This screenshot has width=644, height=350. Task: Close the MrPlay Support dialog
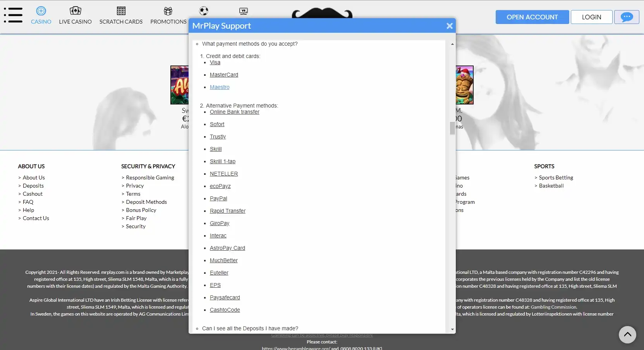click(x=449, y=26)
